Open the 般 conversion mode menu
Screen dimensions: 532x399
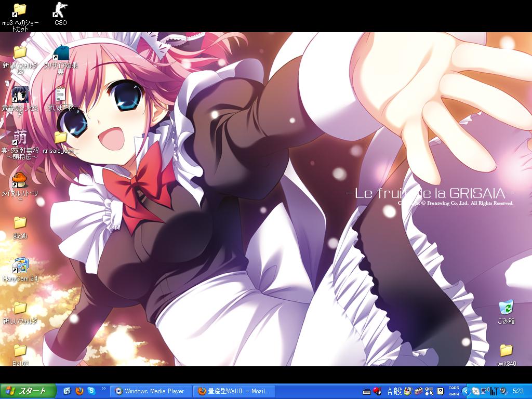[x=397, y=391]
